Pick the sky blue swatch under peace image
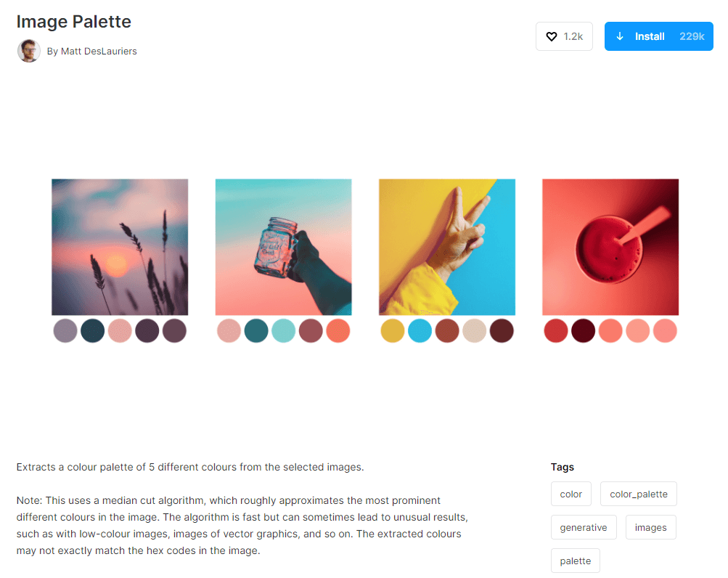 click(x=420, y=331)
